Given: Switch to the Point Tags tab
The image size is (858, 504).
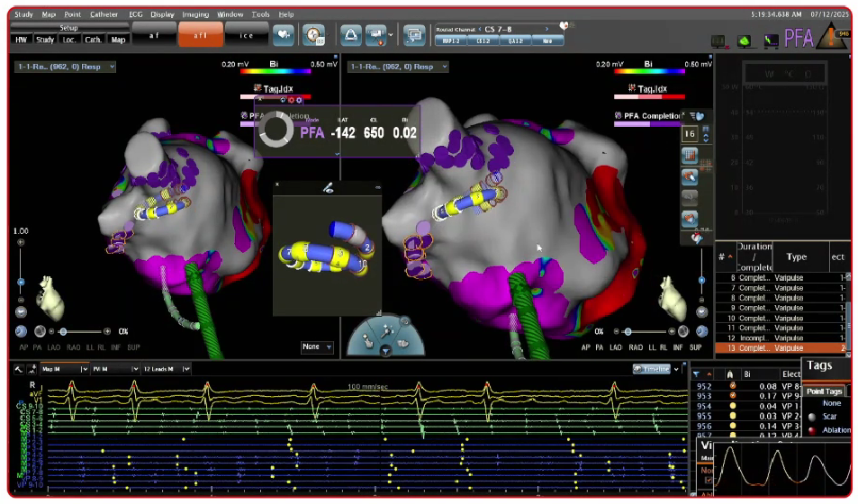Looking at the screenshot, I should click(x=825, y=391).
